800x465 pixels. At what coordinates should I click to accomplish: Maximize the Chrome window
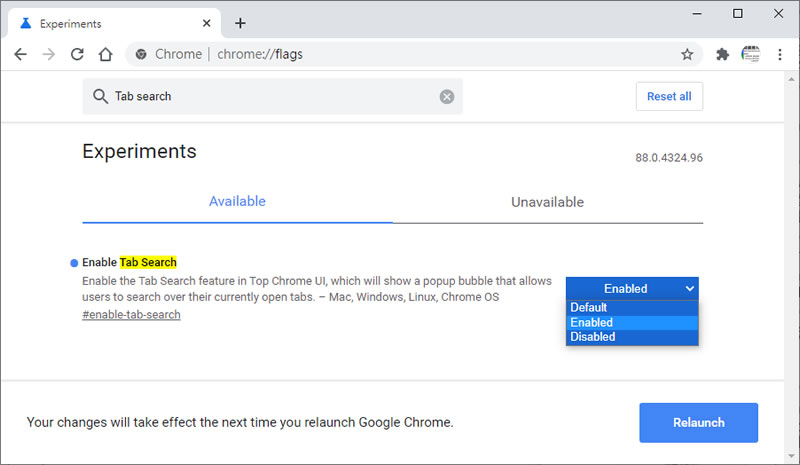738,14
